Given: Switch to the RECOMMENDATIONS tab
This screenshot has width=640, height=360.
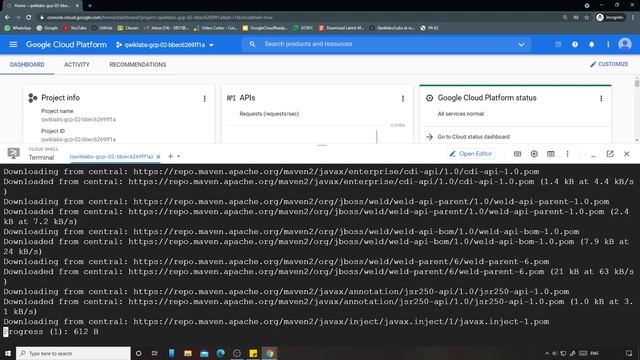Looking at the screenshot, I should (x=138, y=64).
